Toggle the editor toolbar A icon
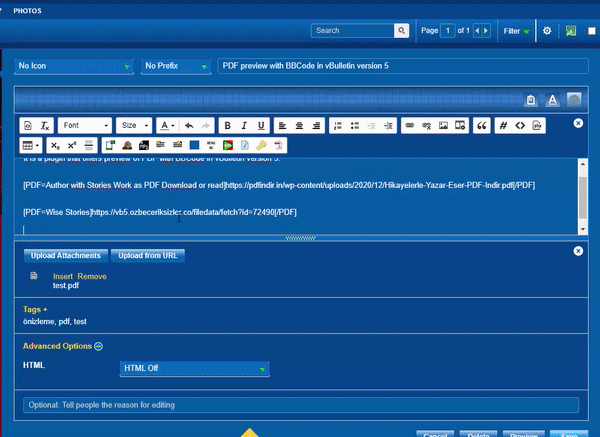 click(552, 100)
